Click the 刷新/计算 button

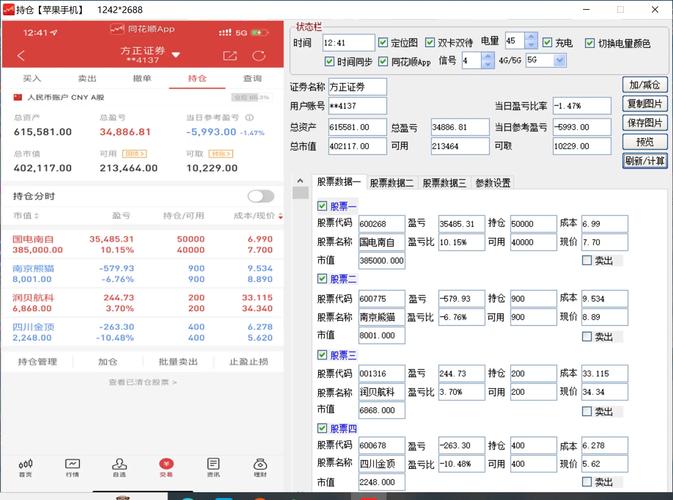click(645, 161)
